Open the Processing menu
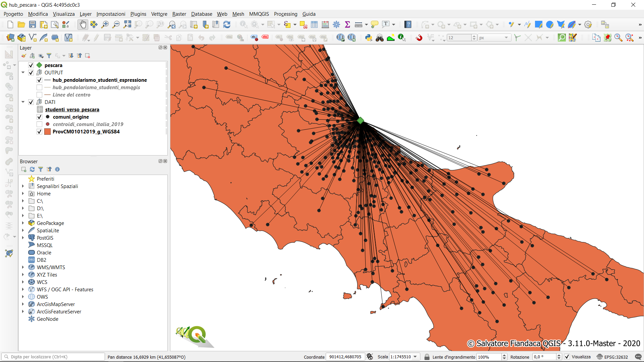Viewport: 644px width, 362px height. (x=285, y=14)
